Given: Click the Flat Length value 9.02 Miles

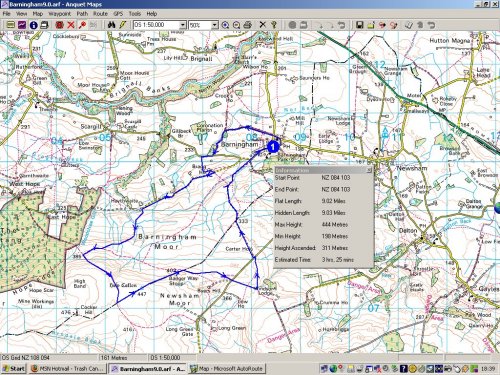Looking at the screenshot, I should tap(333, 201).
